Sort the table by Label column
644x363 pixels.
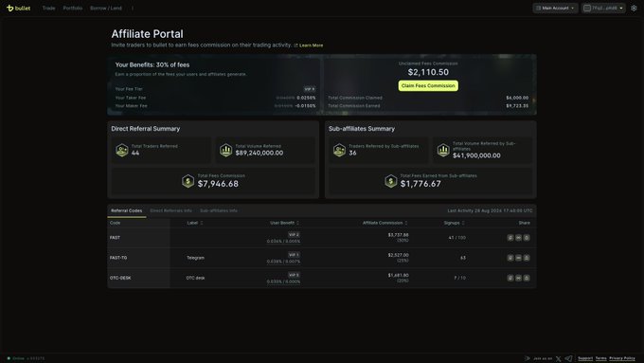pyautogui.click(x=195, y=223)
